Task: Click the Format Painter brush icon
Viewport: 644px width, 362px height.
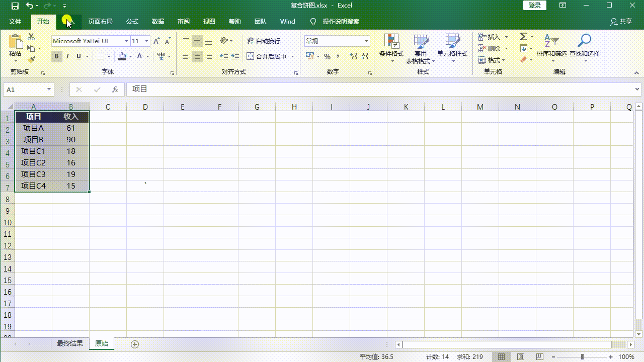Action: pos(31,59)
